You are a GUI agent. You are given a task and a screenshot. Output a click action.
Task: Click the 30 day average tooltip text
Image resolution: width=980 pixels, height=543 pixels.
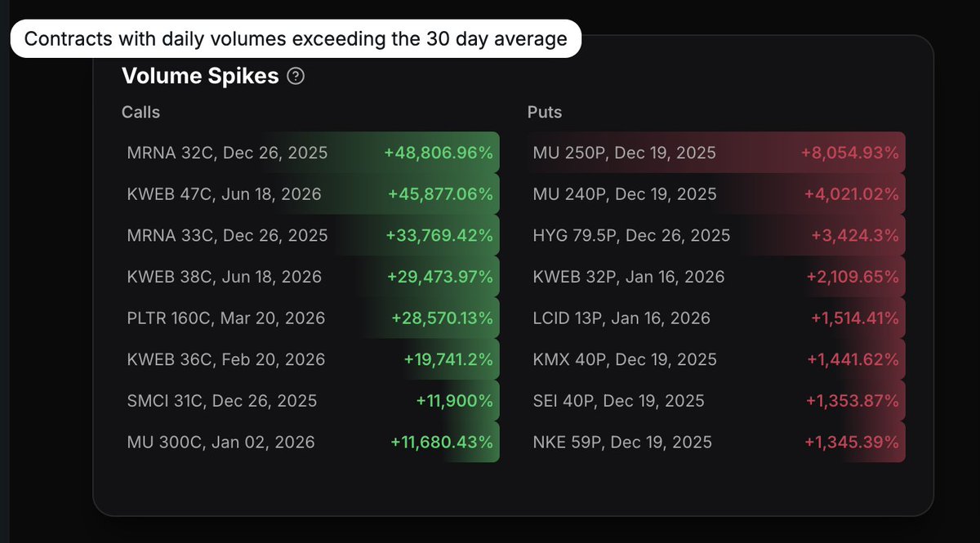pyautogui.click(x=296, y=38)
